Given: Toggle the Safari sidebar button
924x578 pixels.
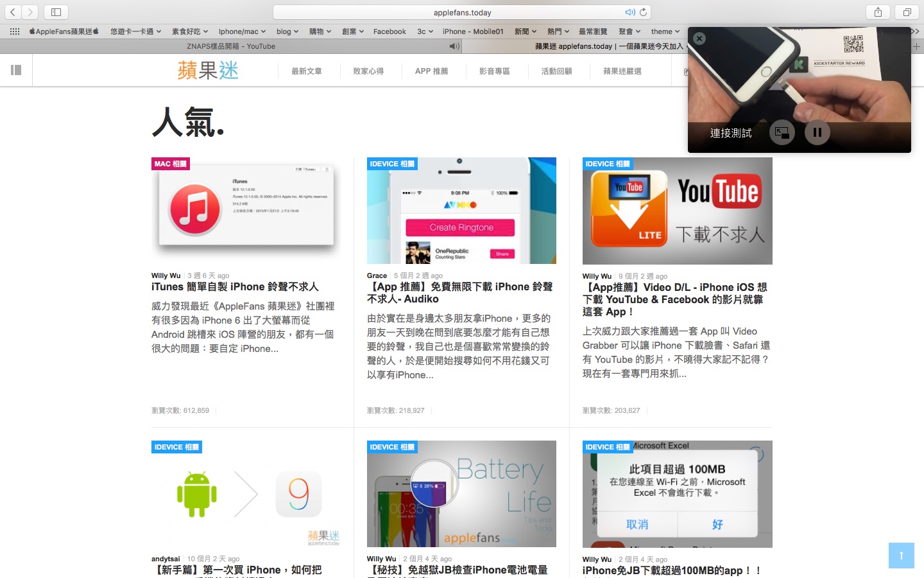Looking at the screenshot, I should tap(56, 12).
